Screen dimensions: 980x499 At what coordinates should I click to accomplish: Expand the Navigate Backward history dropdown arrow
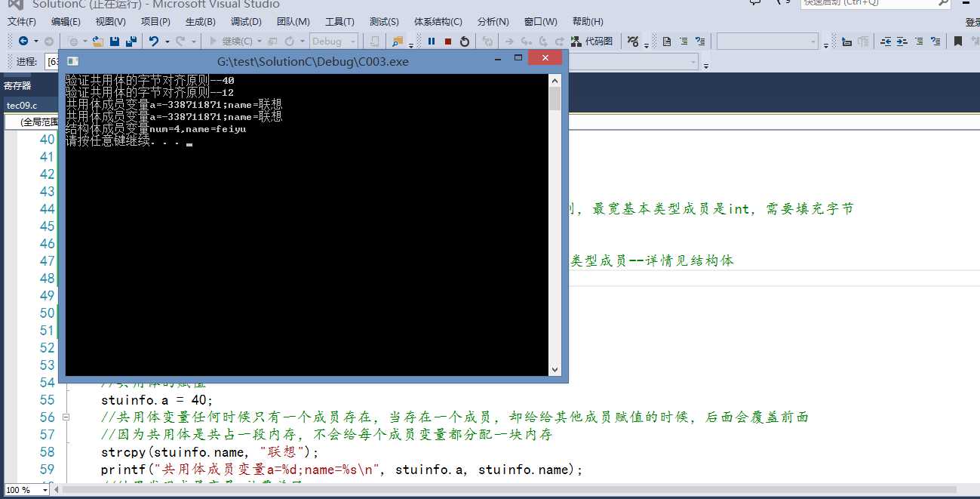pos(35,42)
